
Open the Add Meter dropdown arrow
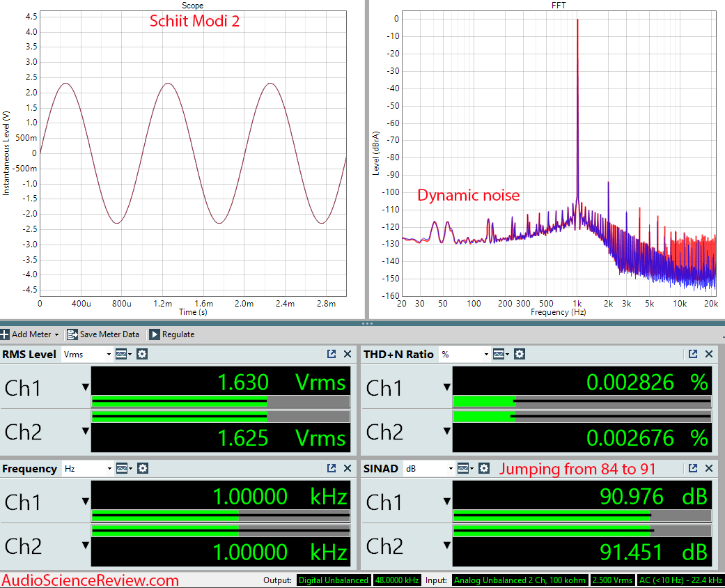click(x=56, y=334)
